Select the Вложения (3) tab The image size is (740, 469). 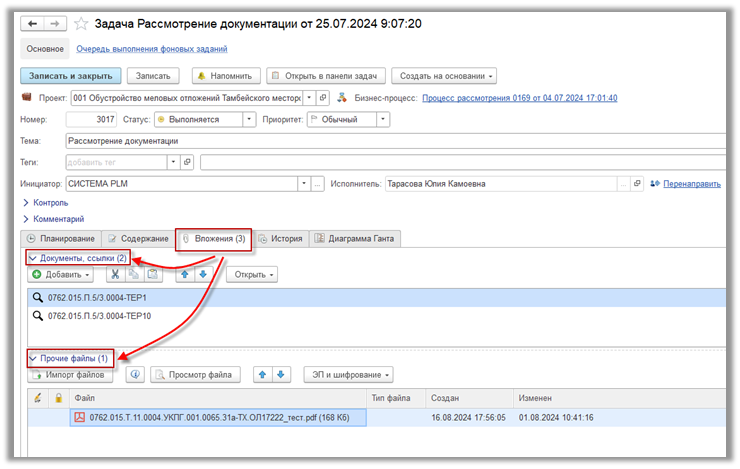click(214, 238)
